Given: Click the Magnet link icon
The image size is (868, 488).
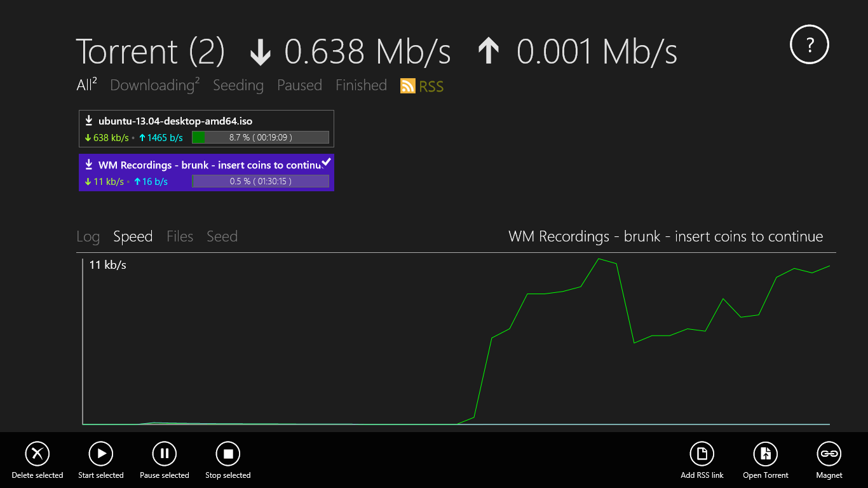Looking at the screenshot, I should tap(829, 454).
